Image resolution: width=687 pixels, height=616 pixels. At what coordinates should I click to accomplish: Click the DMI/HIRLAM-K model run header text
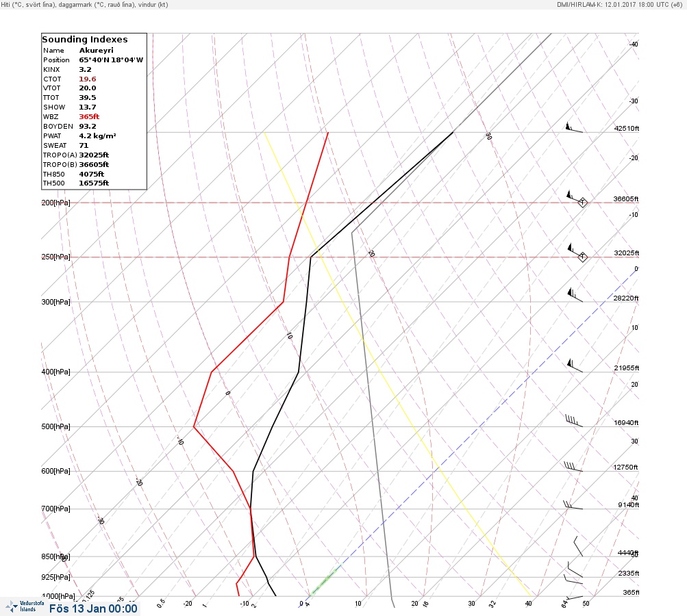(x=619, y=4)
